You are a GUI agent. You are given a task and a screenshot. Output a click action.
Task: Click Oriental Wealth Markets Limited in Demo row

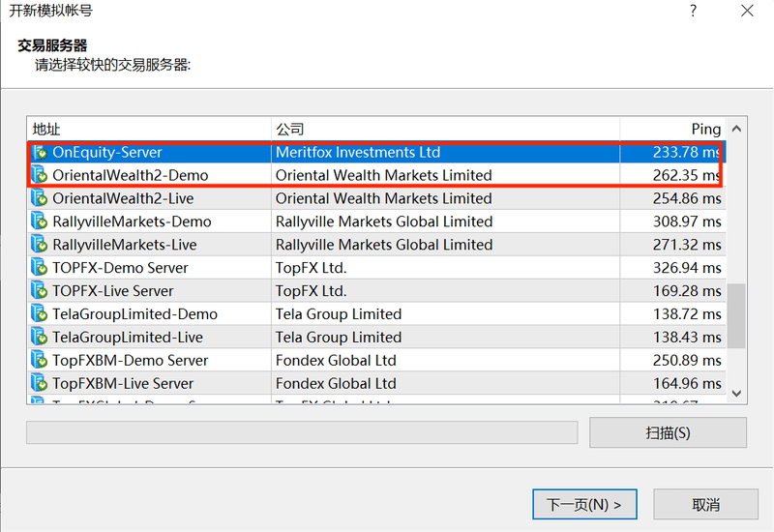tap(383, 175)
